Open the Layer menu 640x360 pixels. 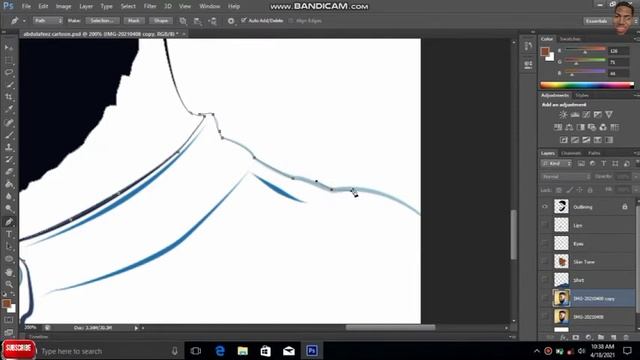point(86,6)
